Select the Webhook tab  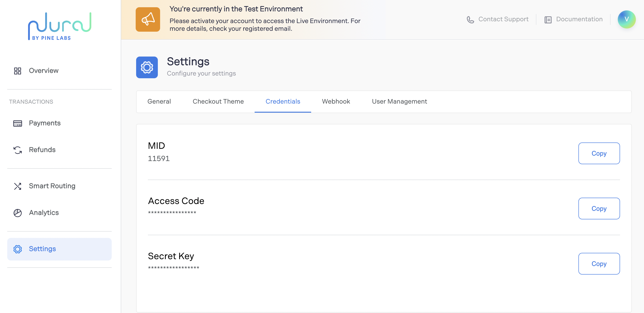pos(336,102)
